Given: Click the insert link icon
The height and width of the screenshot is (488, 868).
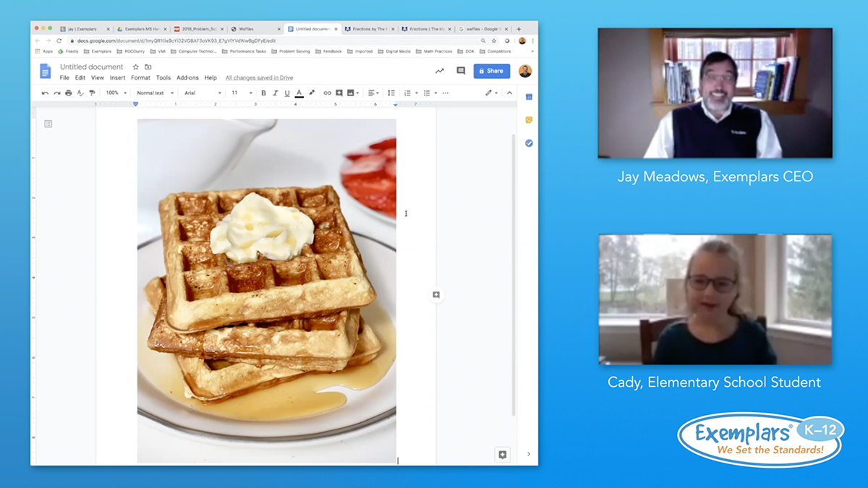Looking at the screenshot, I should pos(327,93).
